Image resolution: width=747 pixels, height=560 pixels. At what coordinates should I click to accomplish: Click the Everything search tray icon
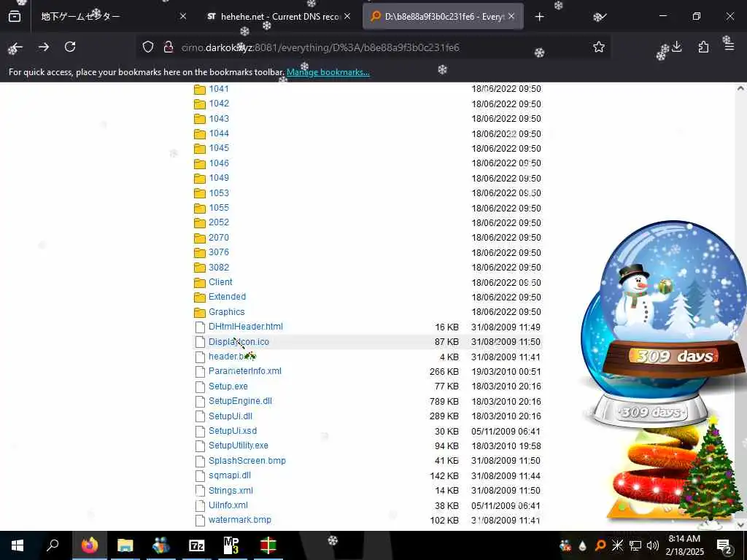600,545
